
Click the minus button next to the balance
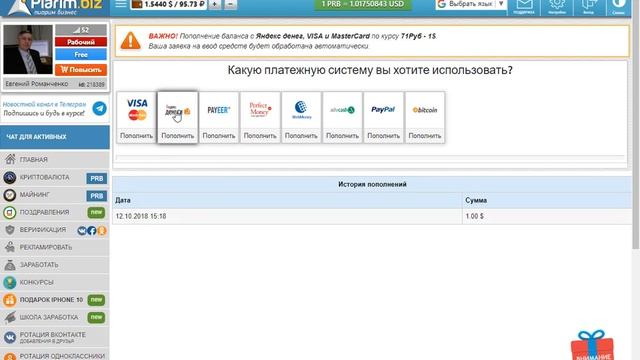230,4
